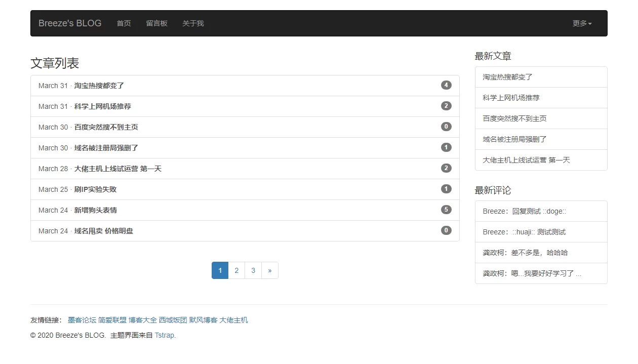The height and width of the screenshot is (364, 638).
Task: Open article 域名甩卖 价格明盘
Action: point(104,231)
